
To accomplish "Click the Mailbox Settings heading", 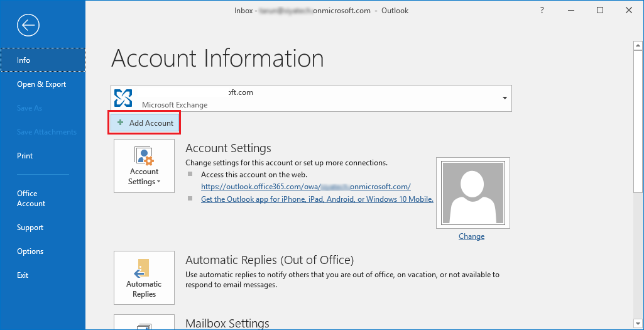I will [227, 323].
